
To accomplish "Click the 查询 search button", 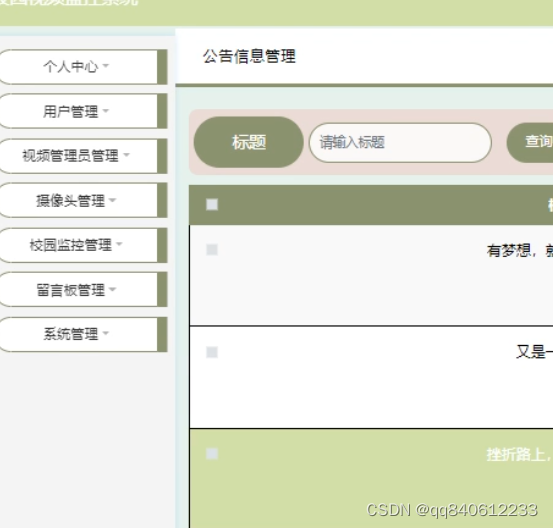I will 530,142.
